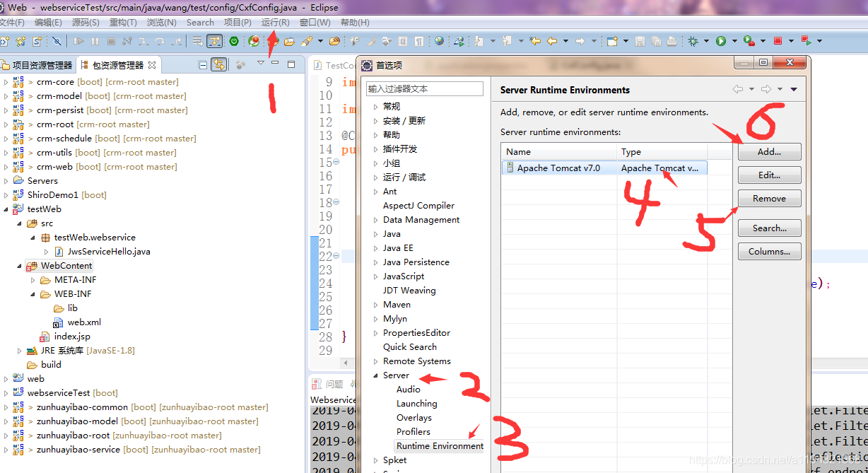Open the Search menu
Image resolution: width=868 pixels, height=473 pixels.
(200, 23)
